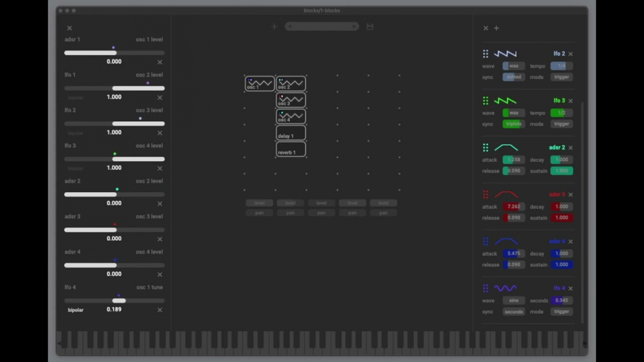Adjust the lfo 4 seconds 0.345 slider

(561, 300)
